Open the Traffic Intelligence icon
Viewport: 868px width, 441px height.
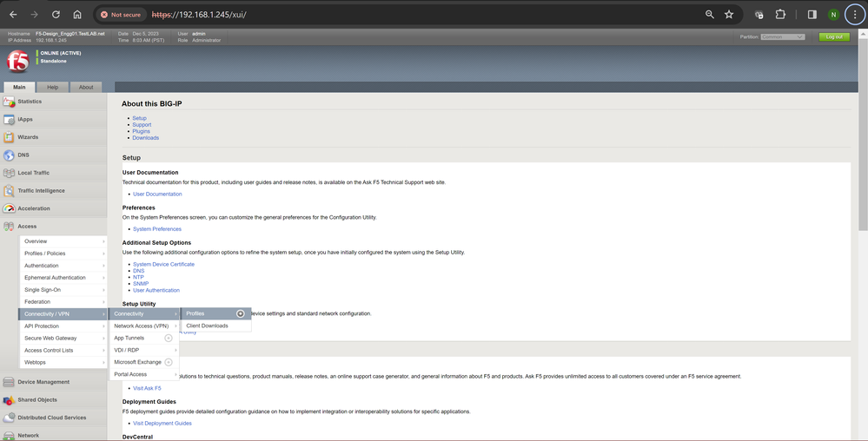tap(9, 191)
